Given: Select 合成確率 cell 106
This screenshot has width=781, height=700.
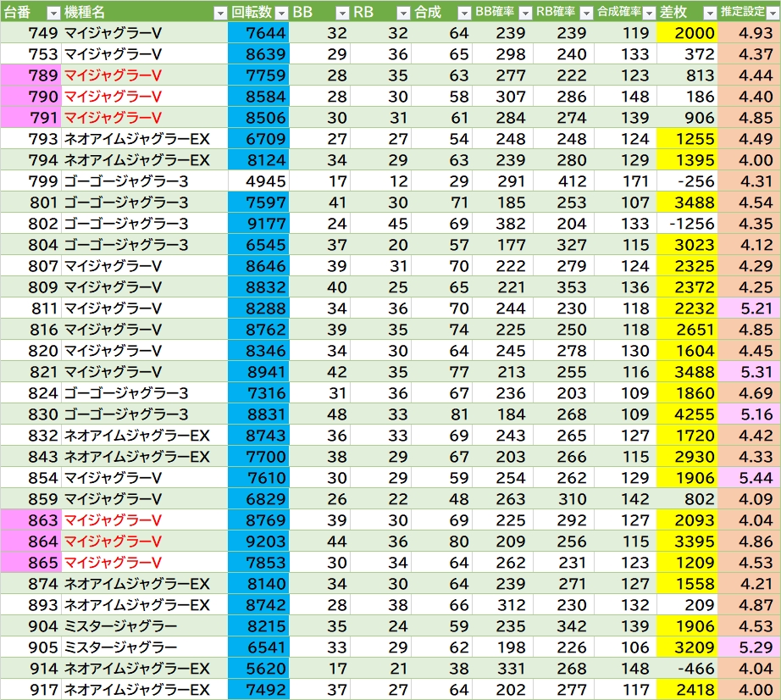Looking at the screenshot, I should point(626,647).
